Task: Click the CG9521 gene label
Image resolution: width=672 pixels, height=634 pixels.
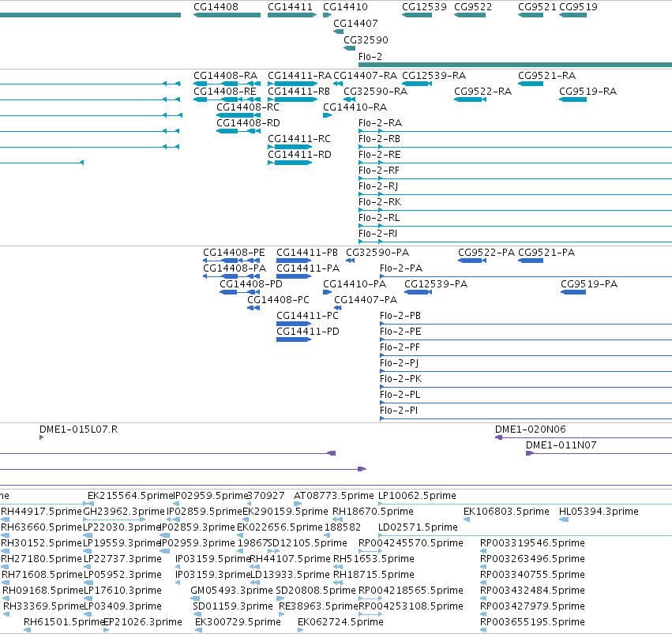Action: (x=537, y=7)
